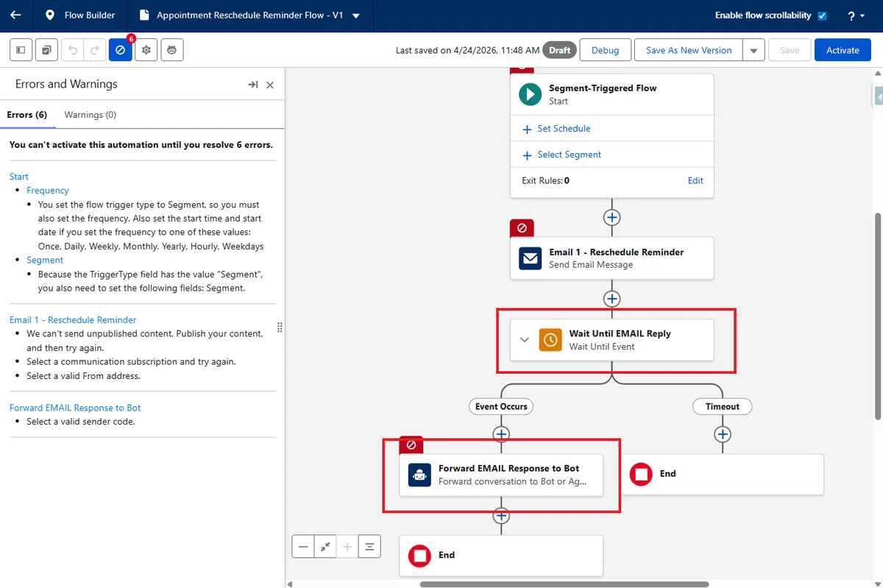Click Save As New Version
The width and height of the screenshot is (883, 588).
(689, 50)
